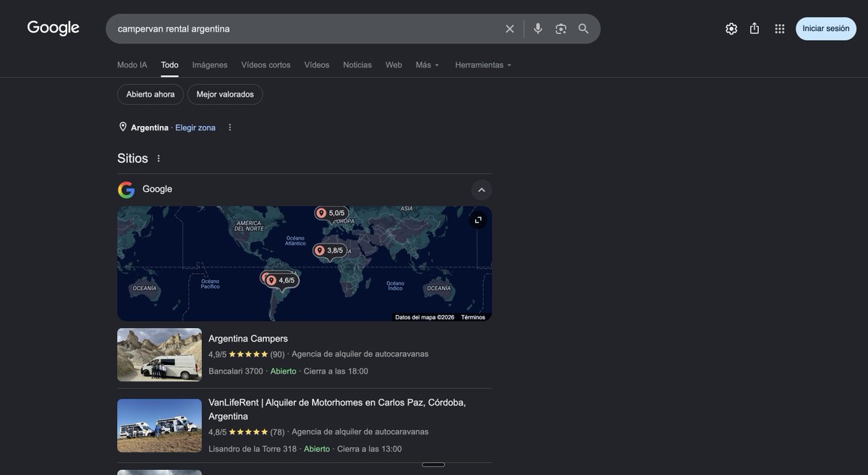Click the location pin icon beside Argentina
Image resolution: width=868 pixels, height=475 pixels.
click(x=123, y=127)
